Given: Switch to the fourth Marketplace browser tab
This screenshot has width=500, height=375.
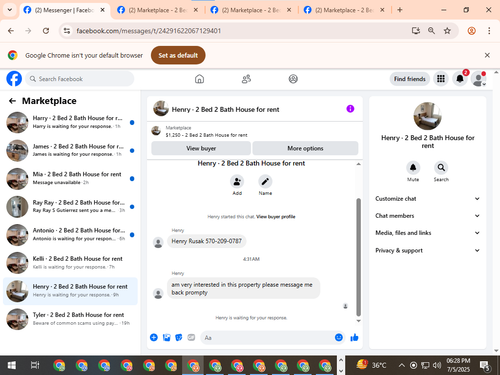Looking at the screenshot, I should 344,10.
